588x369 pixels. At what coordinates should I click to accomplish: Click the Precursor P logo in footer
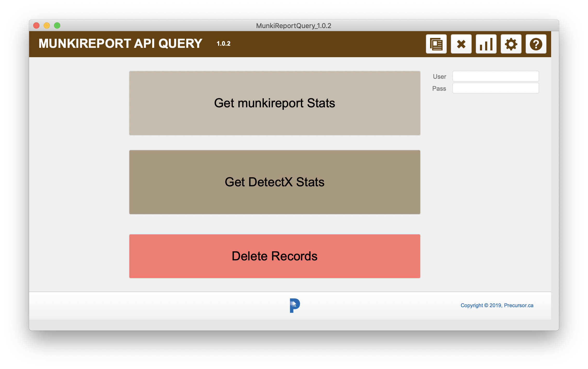(295, 305)
